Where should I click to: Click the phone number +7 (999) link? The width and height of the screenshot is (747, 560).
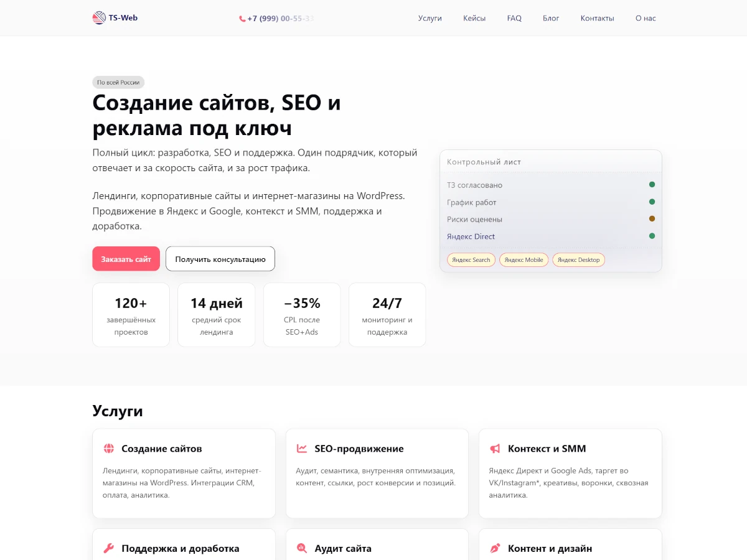point(280,19)
